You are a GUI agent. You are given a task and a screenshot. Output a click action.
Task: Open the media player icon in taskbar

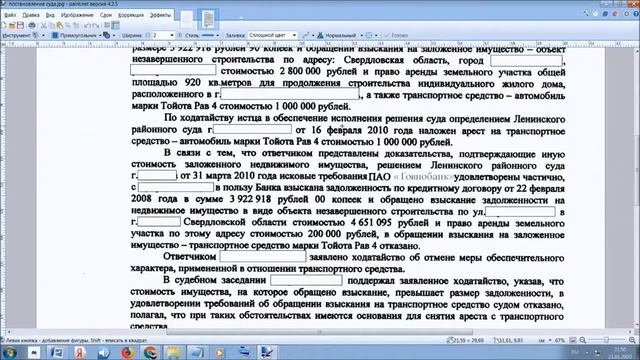[220, 352]
